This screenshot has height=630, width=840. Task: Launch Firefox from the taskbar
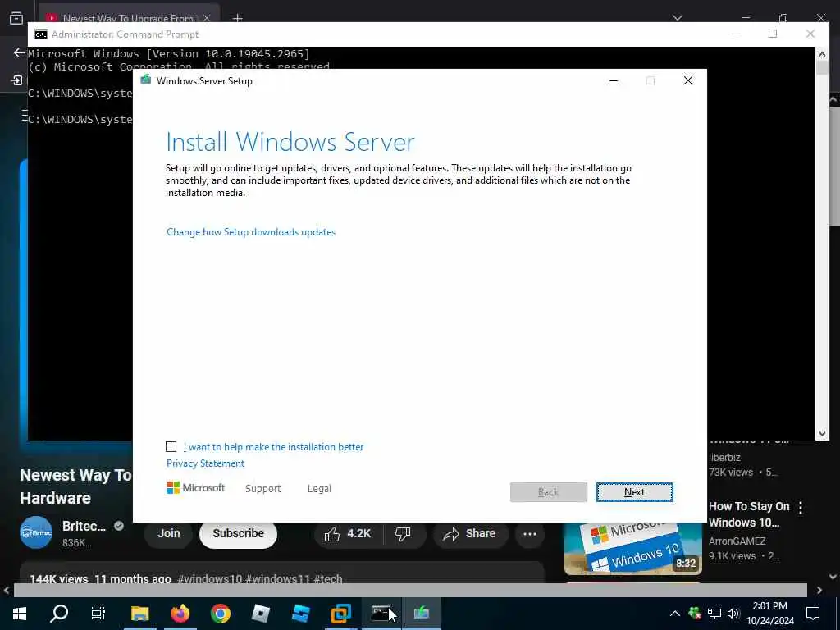pos(180,614)
